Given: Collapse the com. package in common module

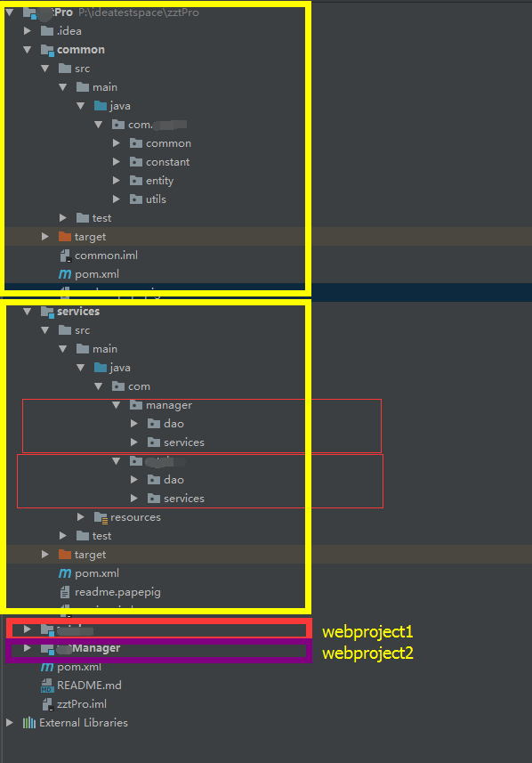Looking at the screenshot, I should [x=99, y=125].
